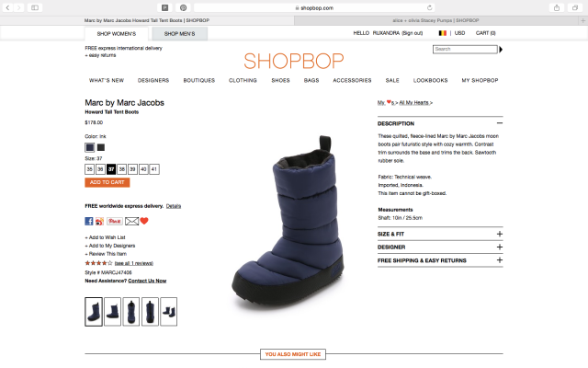Open Safari share button
This screenshot has height=368, width=588.
pos(557,7)
